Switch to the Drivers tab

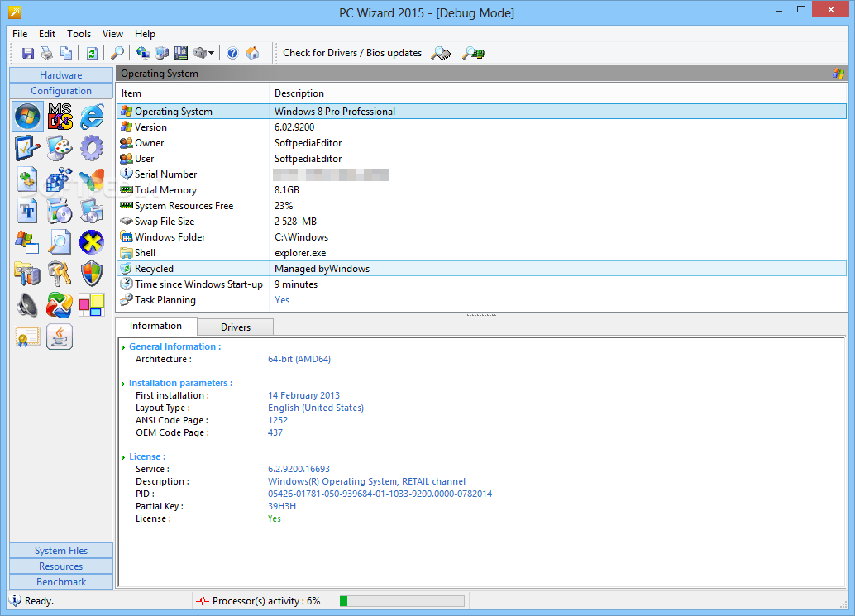[x=236, y=327]
